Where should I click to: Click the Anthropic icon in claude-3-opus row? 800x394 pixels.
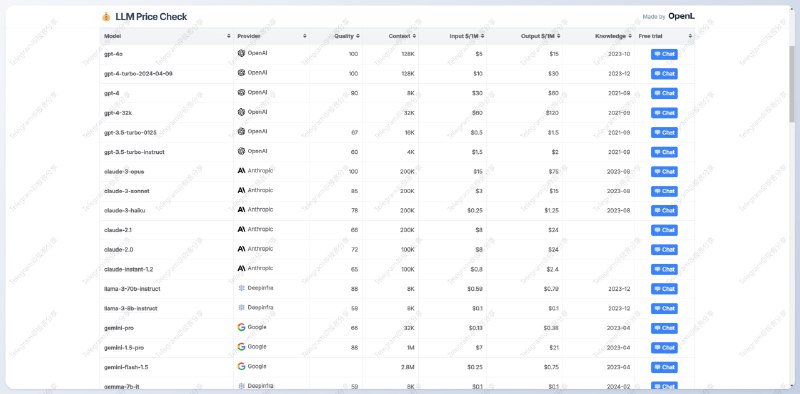(x=241, y=171)
